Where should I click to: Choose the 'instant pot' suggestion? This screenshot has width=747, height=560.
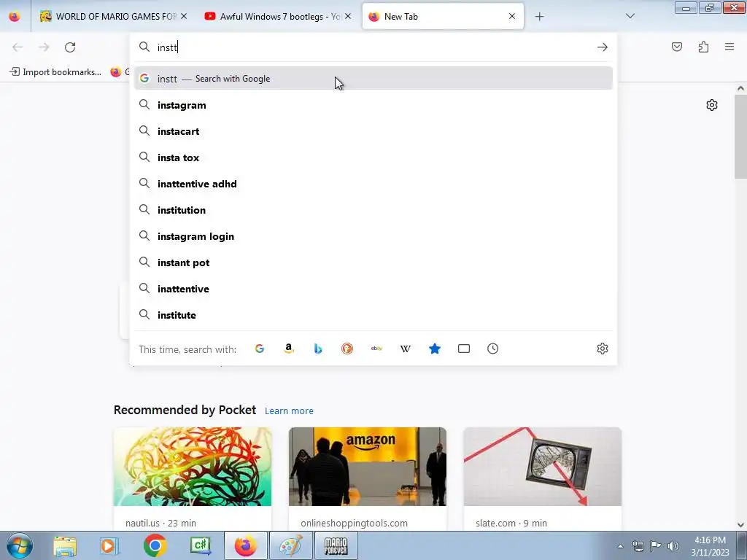[373, 262]
